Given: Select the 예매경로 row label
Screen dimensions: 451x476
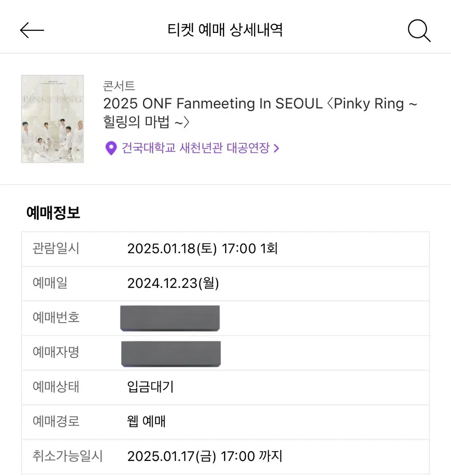Looking at the screenshot, I should point(56,421).
